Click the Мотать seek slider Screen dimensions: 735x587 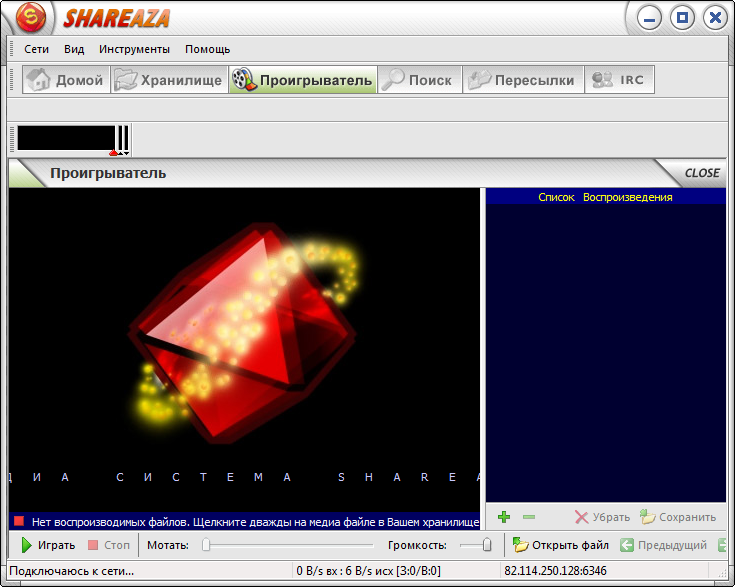coord(287,545)
